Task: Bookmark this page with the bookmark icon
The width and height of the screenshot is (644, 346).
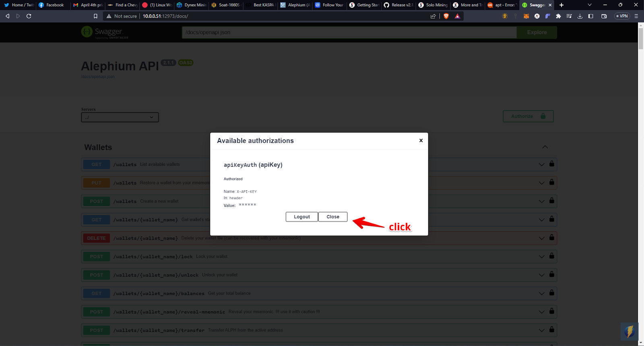Action: (x=95, y=16)
